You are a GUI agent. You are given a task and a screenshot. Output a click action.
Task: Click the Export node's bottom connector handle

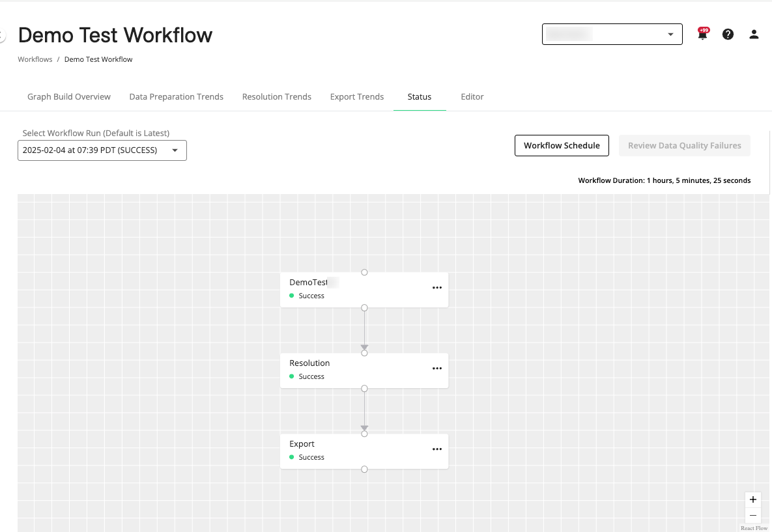point(364,469)
